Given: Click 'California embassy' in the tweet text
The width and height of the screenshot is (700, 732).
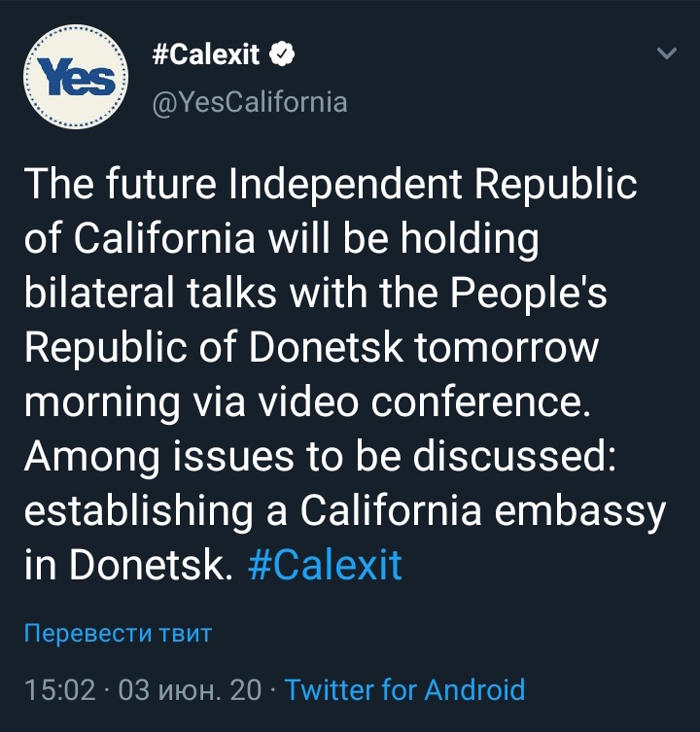Looking at the screenshot, I should [482, 511].
